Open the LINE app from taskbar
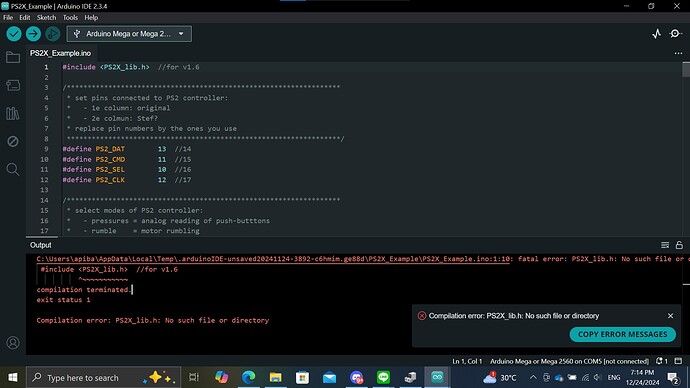The image size is (690, 388). 383,377
